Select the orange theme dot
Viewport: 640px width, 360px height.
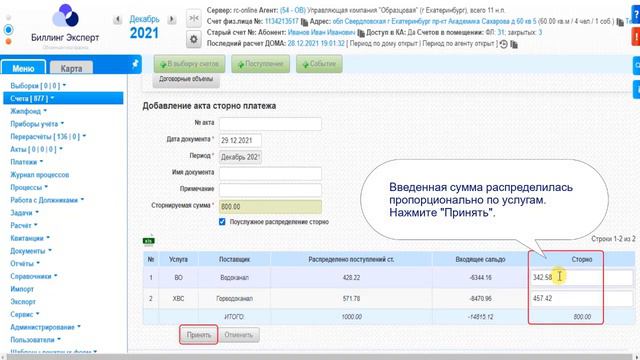(x=8, y=42)
